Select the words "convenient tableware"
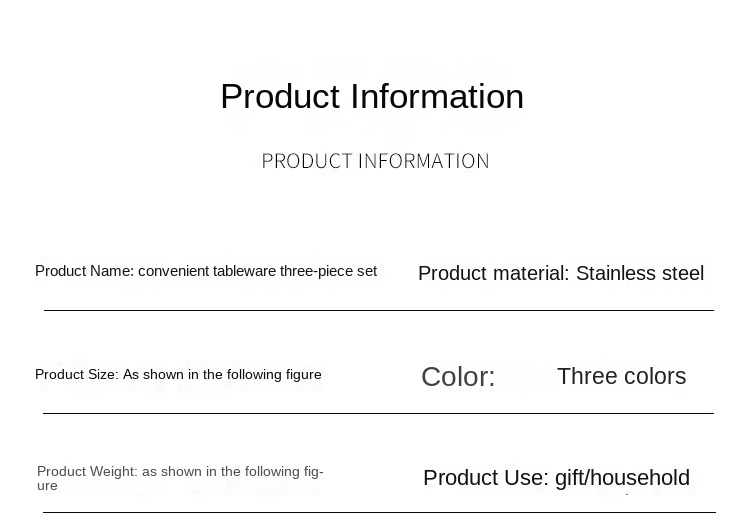This screenshot has height=531, width=750. (x=207, y=271)
